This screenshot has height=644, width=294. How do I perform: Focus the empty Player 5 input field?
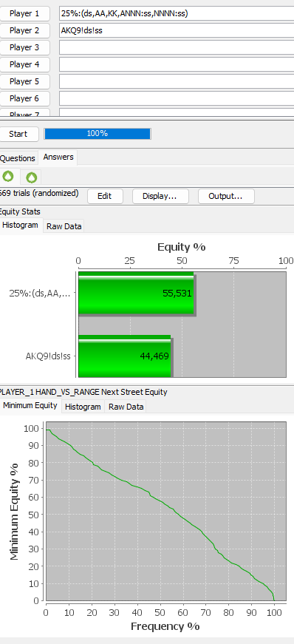(177, 81)
